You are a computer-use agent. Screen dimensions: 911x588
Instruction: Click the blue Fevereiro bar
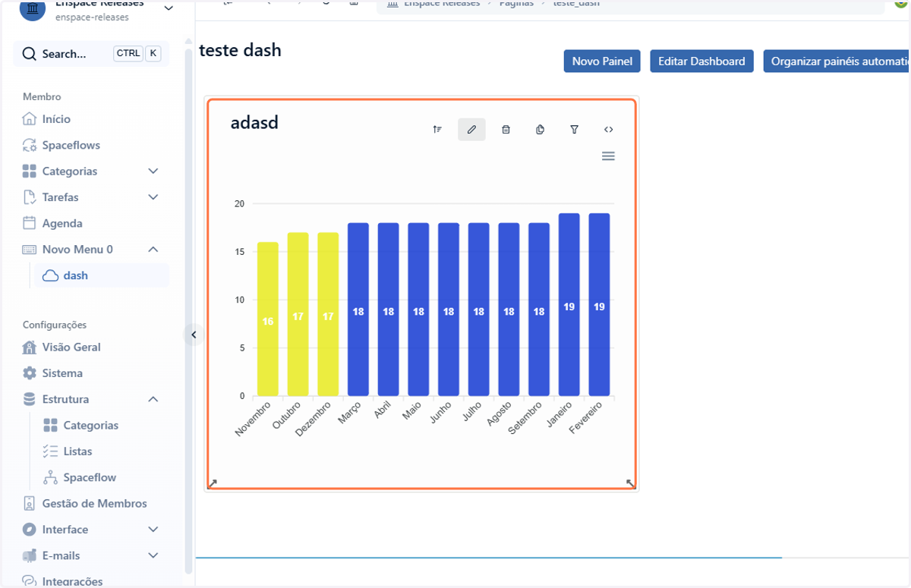tap(599, 305)
